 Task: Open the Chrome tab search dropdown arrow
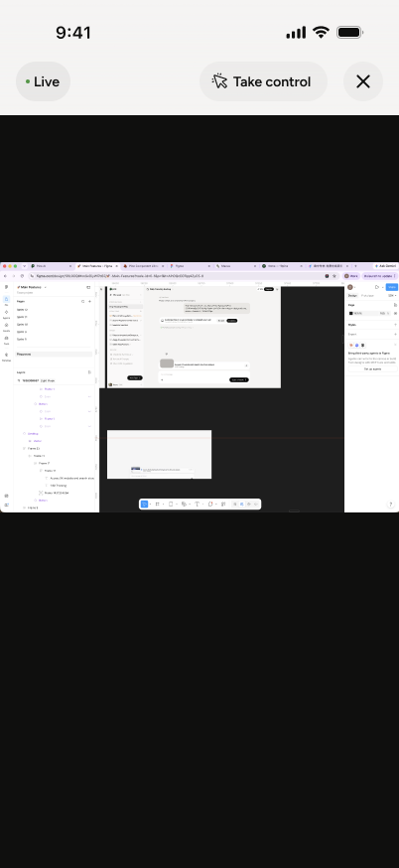pos(25,266)
